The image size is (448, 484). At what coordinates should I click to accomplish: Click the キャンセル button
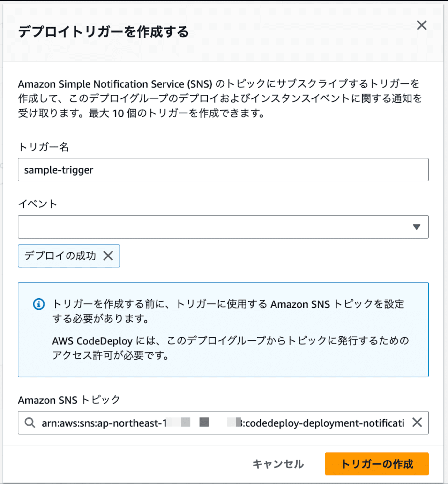(x=278, y=464)
